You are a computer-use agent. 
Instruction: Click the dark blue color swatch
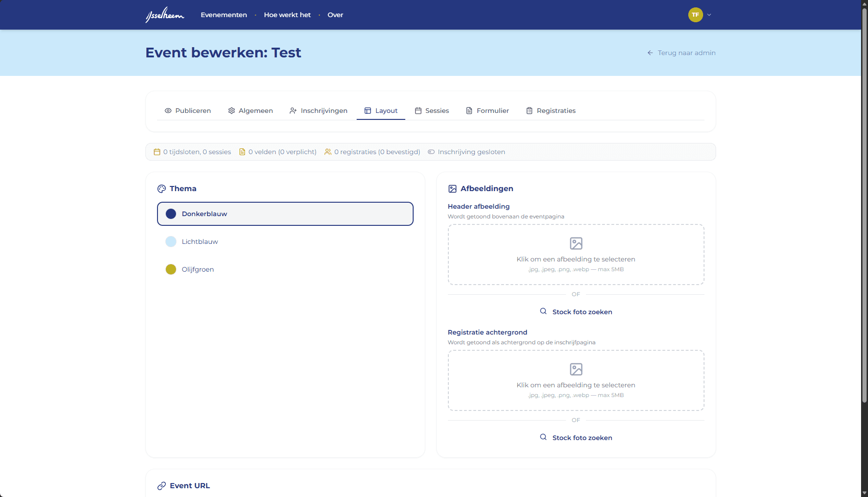[x=171, y=214]
